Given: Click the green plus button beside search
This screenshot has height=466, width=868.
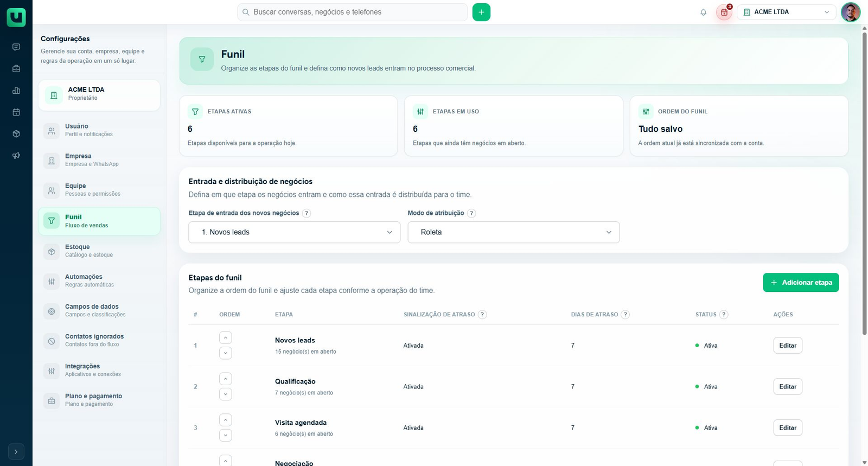Looking at the screenshot, I should pos(481,12).
